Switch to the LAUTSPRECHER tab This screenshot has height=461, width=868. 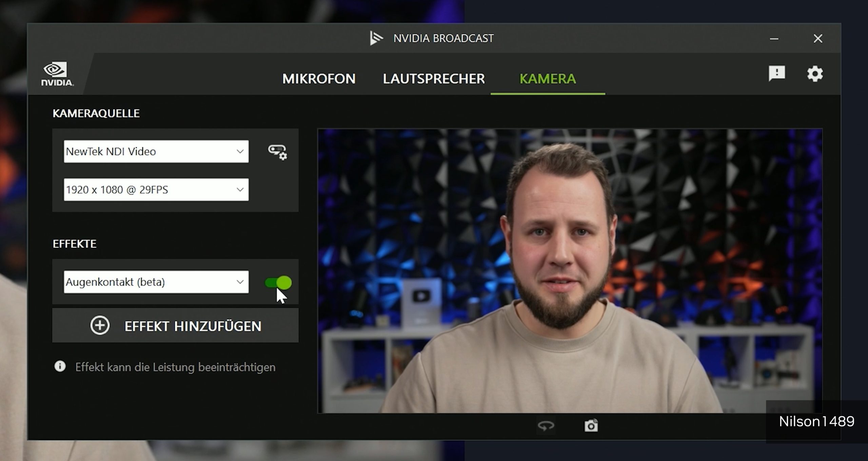pyautogui.click(x=434, y=79)
